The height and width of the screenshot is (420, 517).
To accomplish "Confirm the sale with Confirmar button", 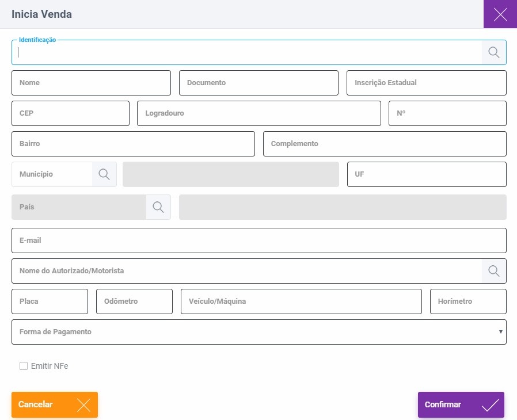I will coord(461,404).
